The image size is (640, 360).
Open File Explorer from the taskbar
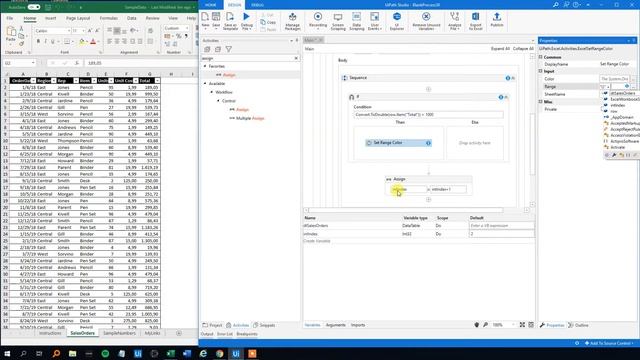73,353
